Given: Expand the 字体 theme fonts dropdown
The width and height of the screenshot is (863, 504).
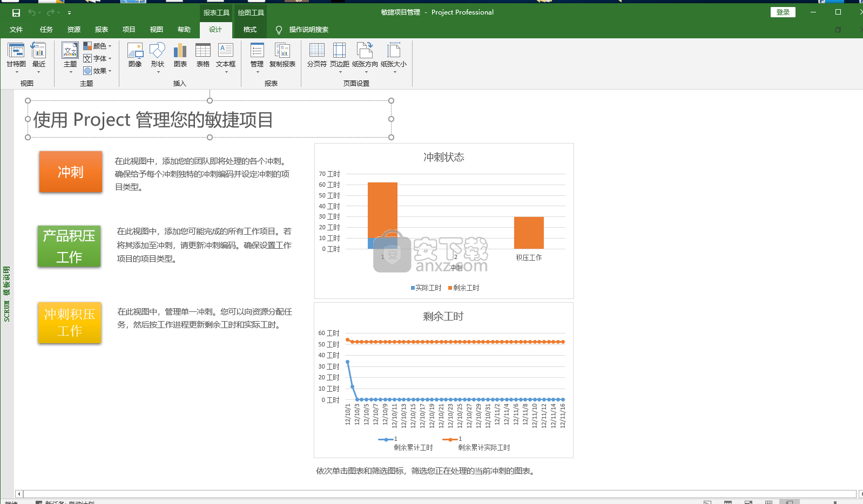Looking at the screenshot, I should [x=97, y=58].
